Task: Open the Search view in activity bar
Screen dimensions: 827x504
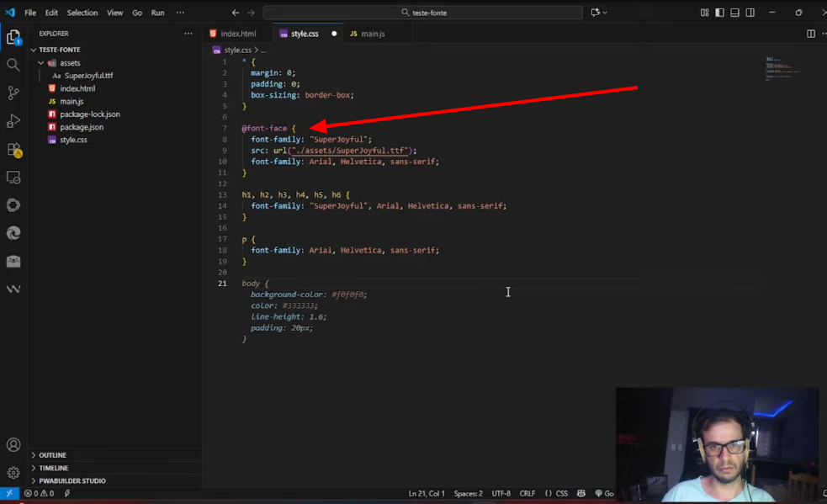Action: [x=13, y=65]
